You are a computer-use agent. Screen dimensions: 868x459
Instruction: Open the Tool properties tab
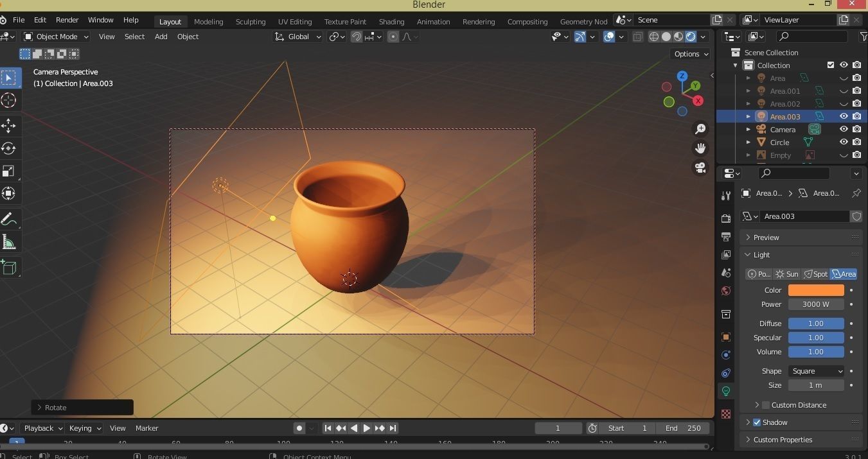(x=726, y=195)
